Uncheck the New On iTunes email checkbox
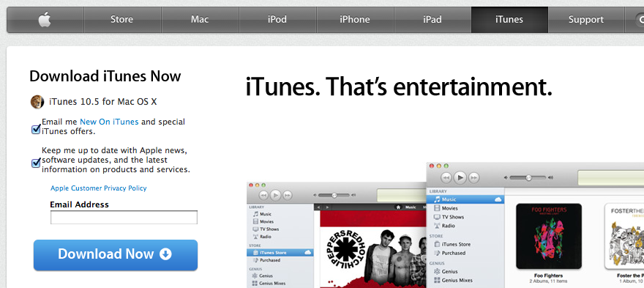Viewport: 644px width, 288px height. pyautogui.click(x=36, y=129)
